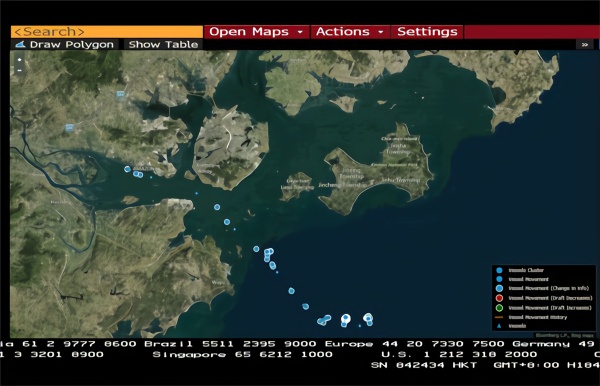Click the Bloomberg L.P. map attribution link
This screenshot has height=386, width=600.
coord(552,336)
